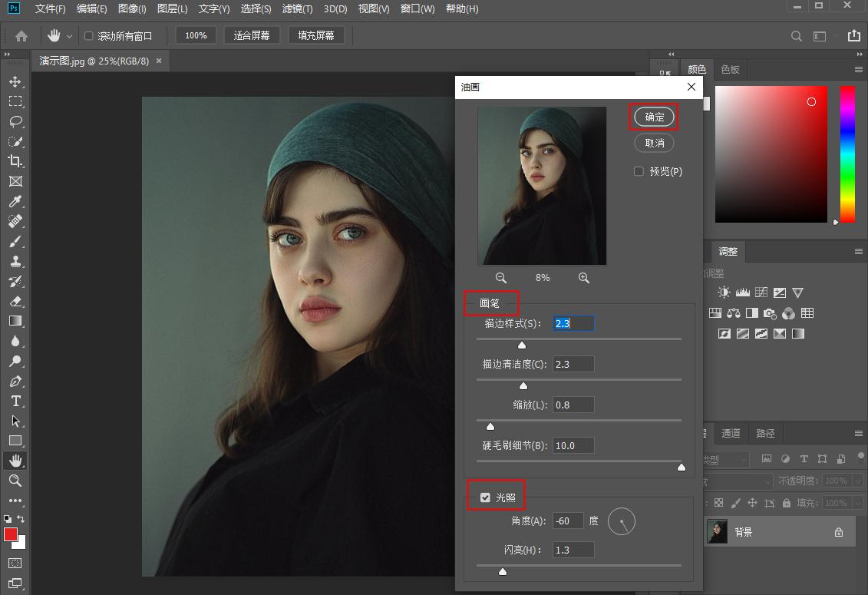
Task: Open the Hand tool preset dropdown arrow
Action: pos(70,36)
